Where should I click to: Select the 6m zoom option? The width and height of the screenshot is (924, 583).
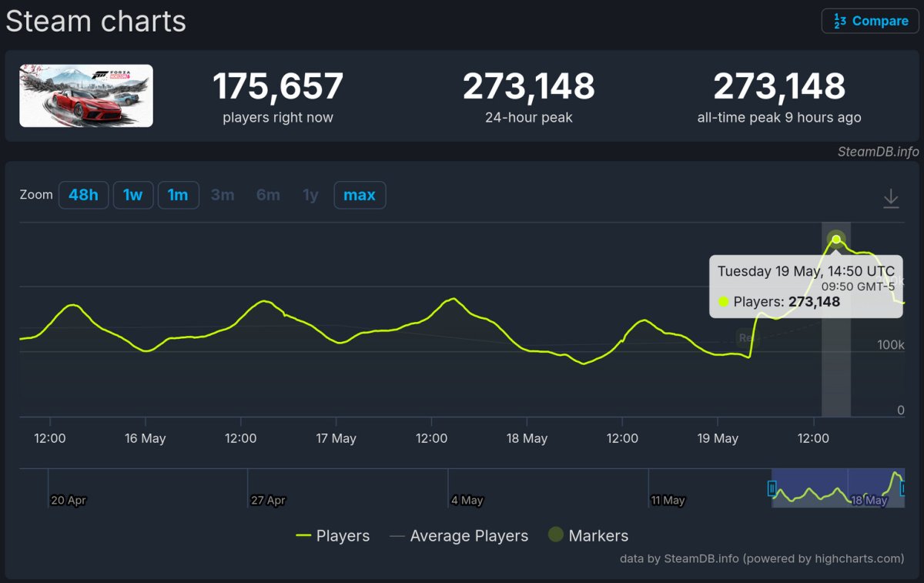coord(268,195)
